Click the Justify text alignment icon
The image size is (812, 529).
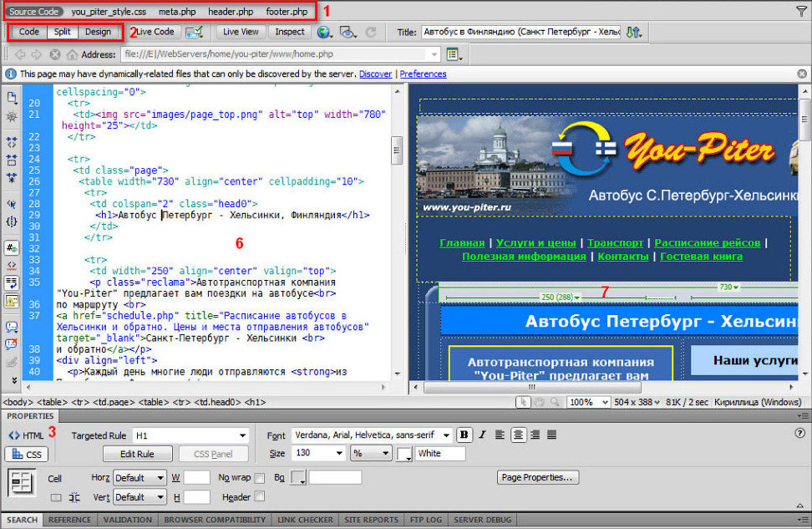552,435
